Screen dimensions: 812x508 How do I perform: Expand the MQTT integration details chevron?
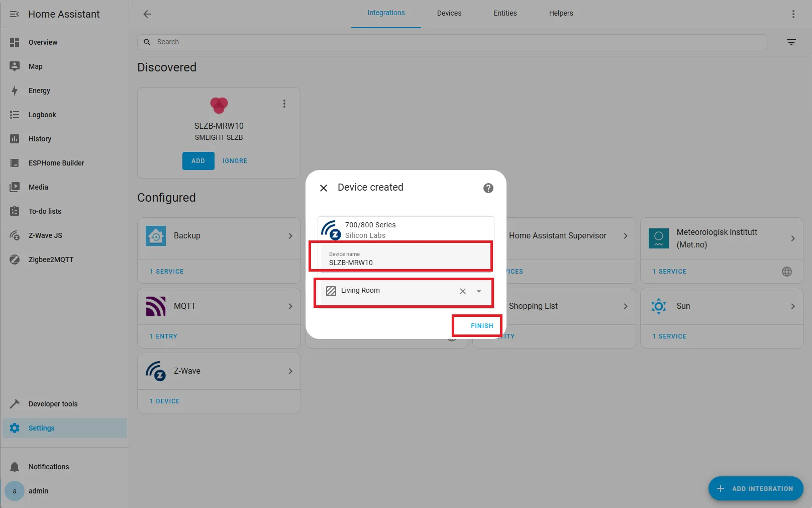point(290,306)
